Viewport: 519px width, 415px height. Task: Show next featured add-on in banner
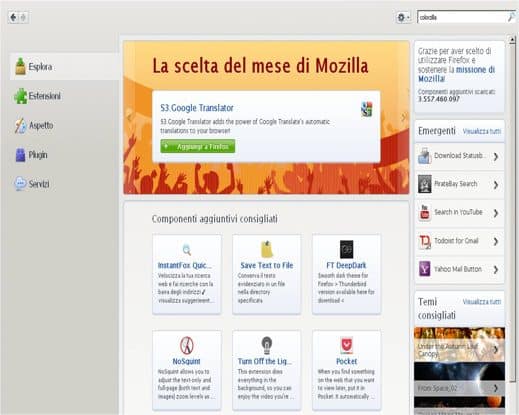point(404,117)
